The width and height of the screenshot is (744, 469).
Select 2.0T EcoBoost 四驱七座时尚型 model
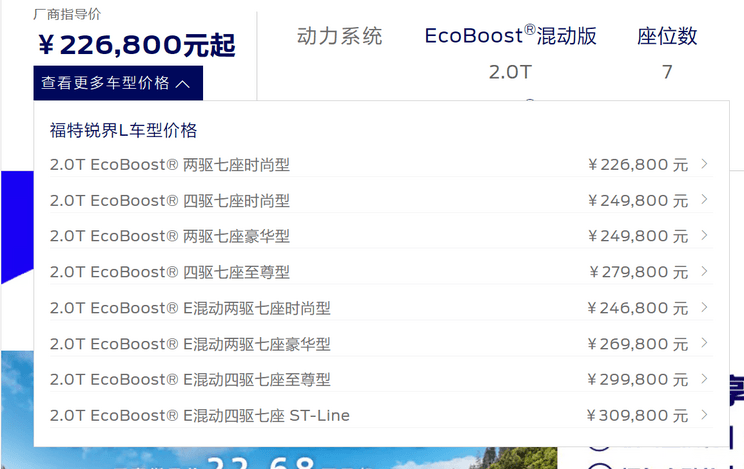click(x=170, y=201)
